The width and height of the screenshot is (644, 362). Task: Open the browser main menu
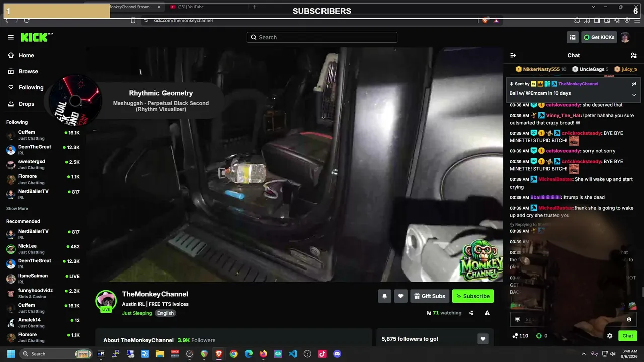coord(637,20)
